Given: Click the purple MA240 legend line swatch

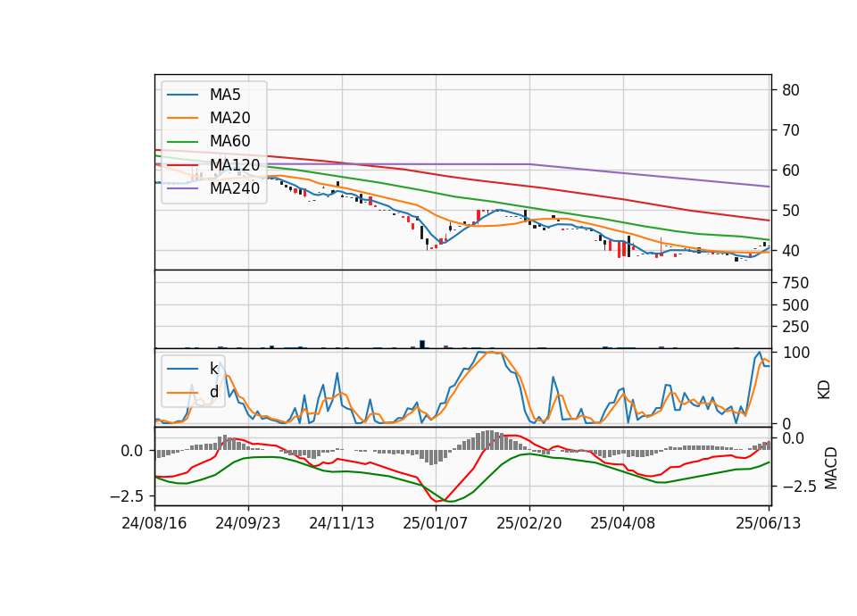Looking at the screenshot, I should pyautogui.click(x=182, y=188).
